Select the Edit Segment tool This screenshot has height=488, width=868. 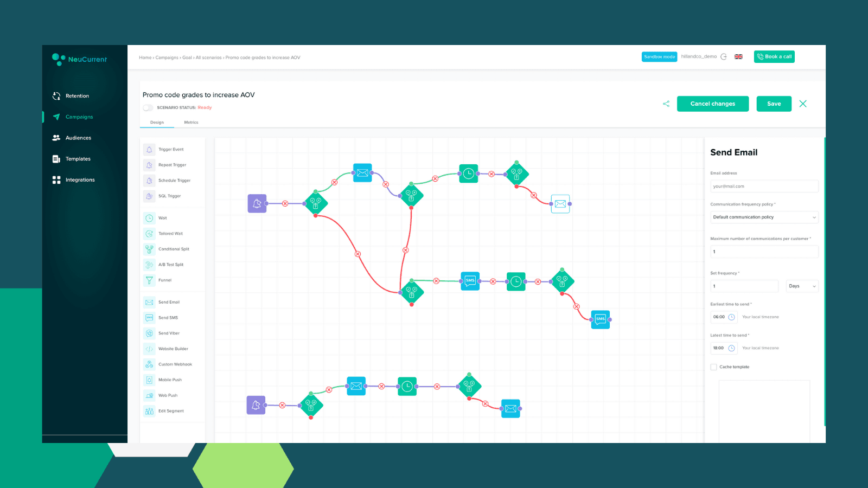click(150, 410)
